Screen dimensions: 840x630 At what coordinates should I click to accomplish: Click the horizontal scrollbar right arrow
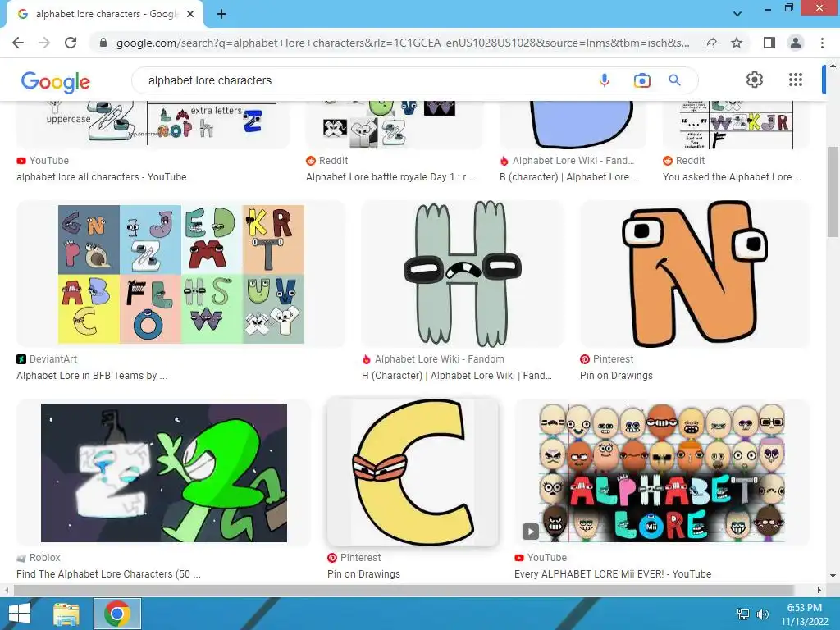coord(819,590)
